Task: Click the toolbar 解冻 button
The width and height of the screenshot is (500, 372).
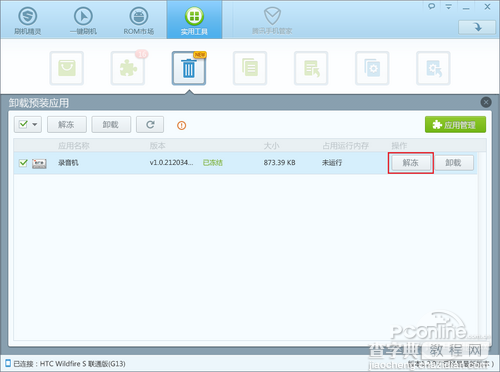Action: pos(67,125)
